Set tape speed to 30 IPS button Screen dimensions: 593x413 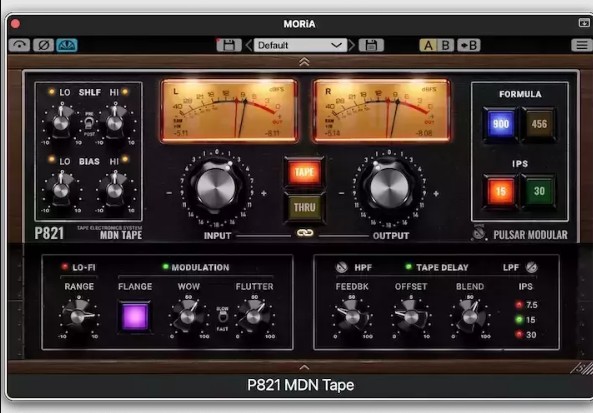click(539, 191)
